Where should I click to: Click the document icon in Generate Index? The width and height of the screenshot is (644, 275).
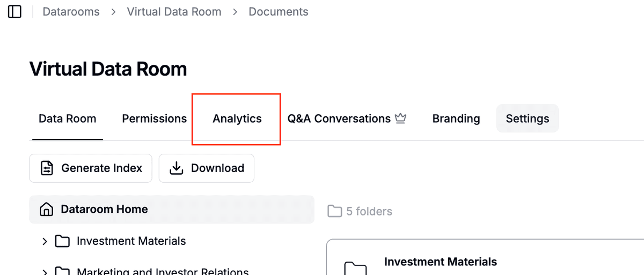pyautogui.click(x=47, y=168)
